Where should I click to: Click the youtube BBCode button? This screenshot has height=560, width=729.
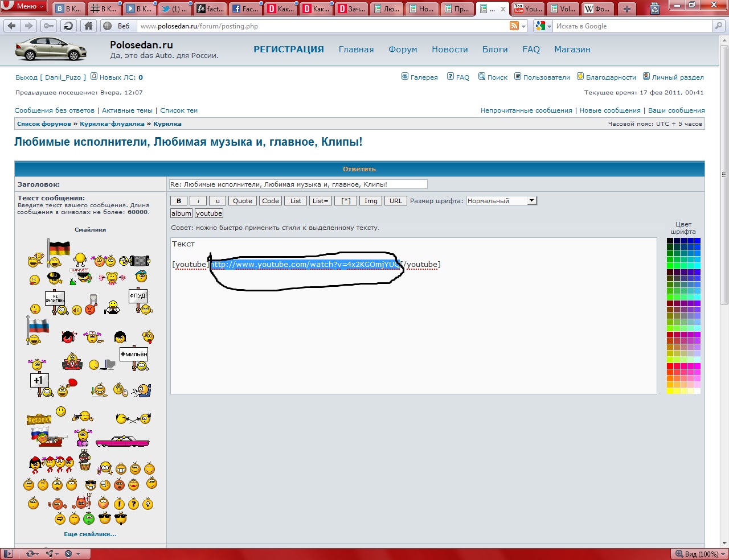pyautogui.click(x=209, y=213)
